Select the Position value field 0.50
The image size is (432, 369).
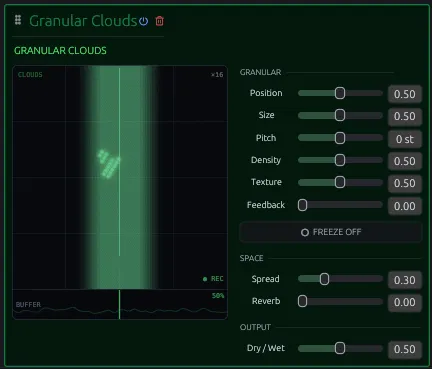405,94
